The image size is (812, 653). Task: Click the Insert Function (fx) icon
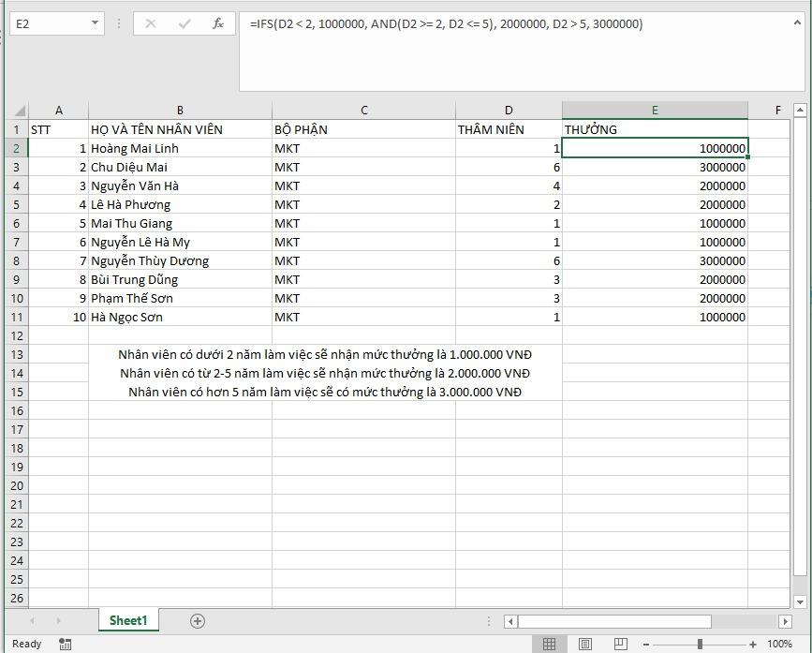click(x=217, y=23)
